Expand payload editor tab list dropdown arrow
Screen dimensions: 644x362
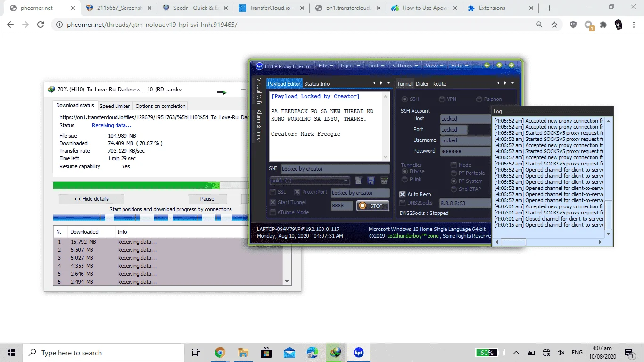tap(388, 83)
